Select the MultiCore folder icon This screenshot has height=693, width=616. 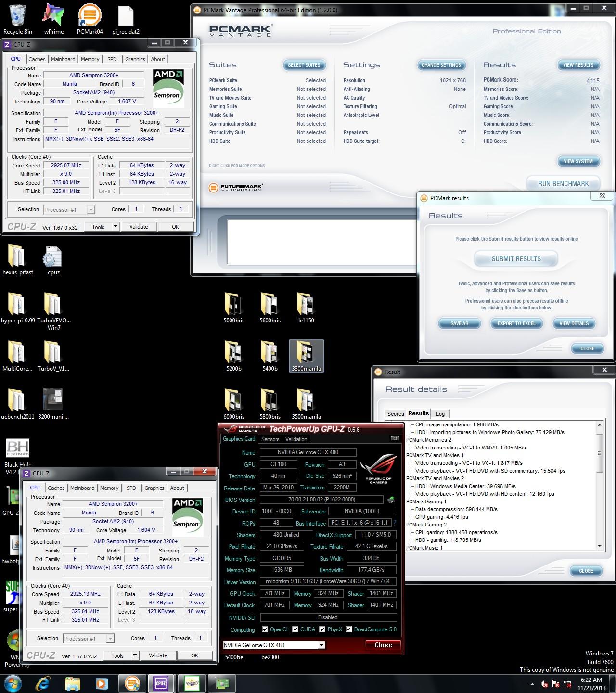click(17, 356)
